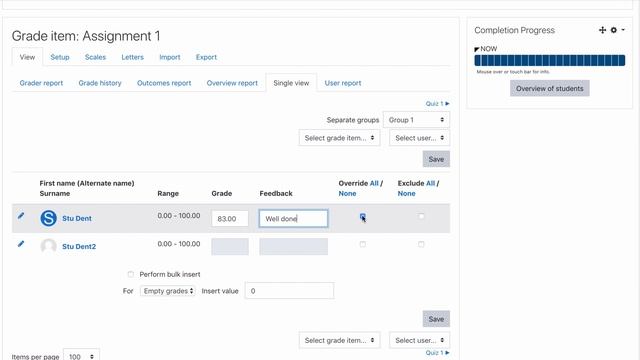
Task: Select the Single view tab
Action: [291, 83]
